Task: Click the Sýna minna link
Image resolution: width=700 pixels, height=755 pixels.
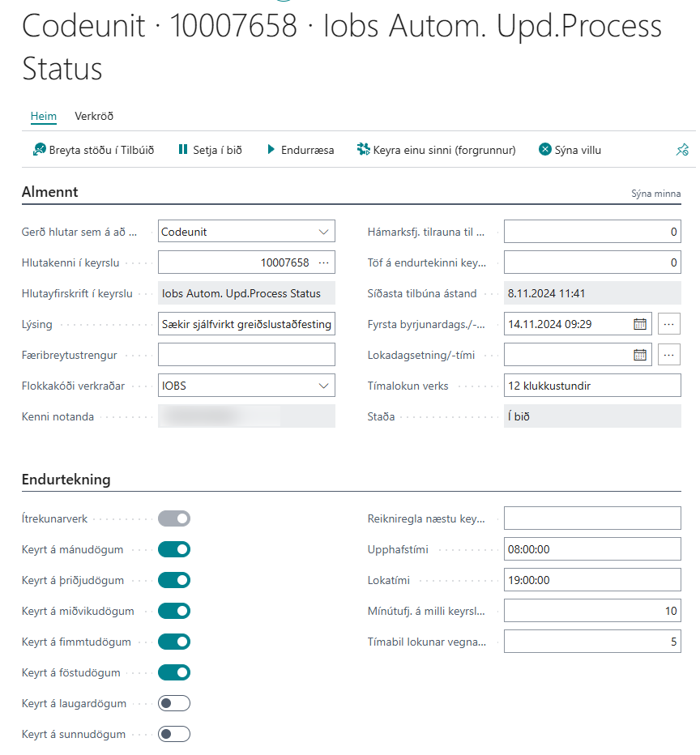Action: pyautogui.click(x=655, y=194)
